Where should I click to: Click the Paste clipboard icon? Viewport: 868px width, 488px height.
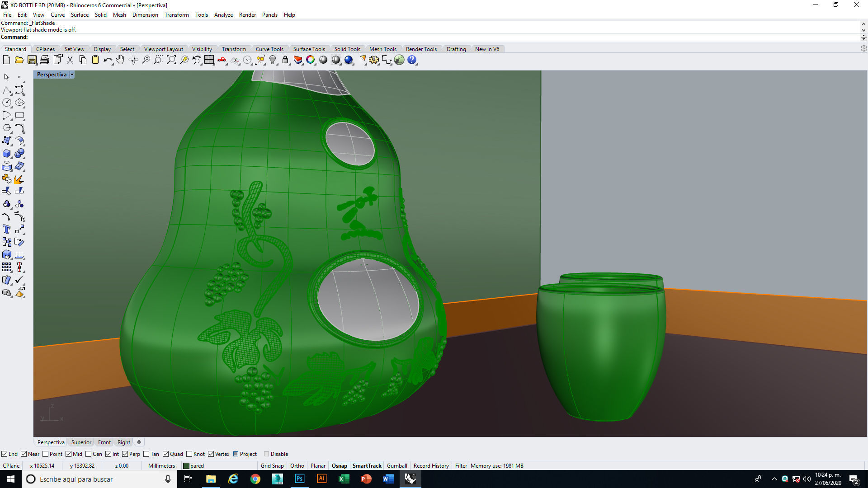[x=95, y=60]
